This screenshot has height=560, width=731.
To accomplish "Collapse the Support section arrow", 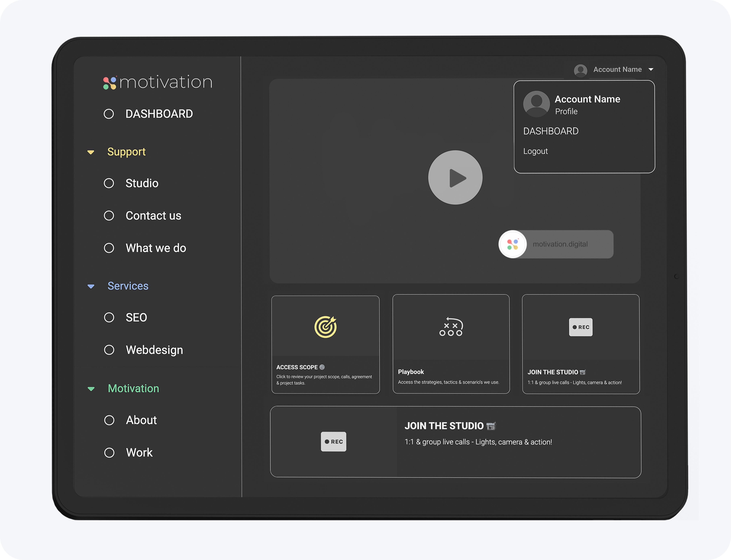I will [x=91, y=152].
